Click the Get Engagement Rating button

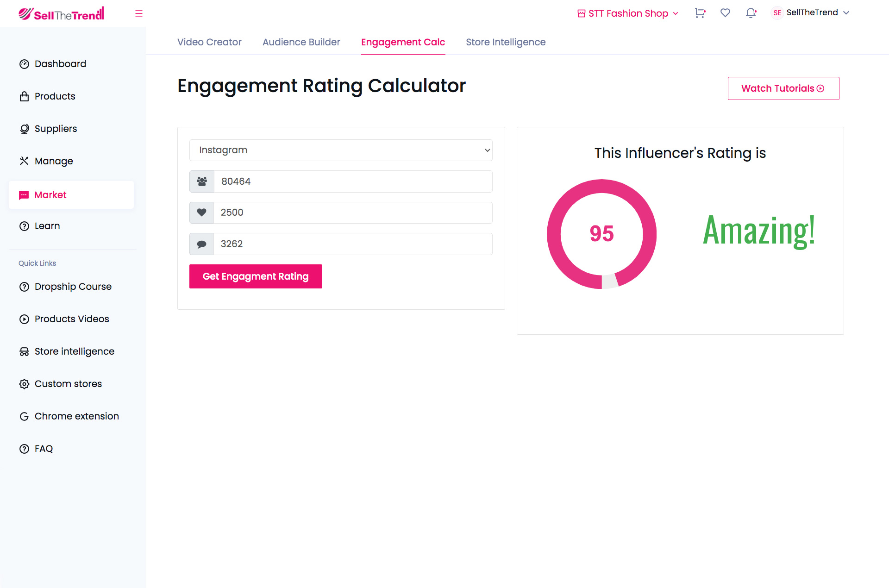pyautogui.click(x=255, y=276)
